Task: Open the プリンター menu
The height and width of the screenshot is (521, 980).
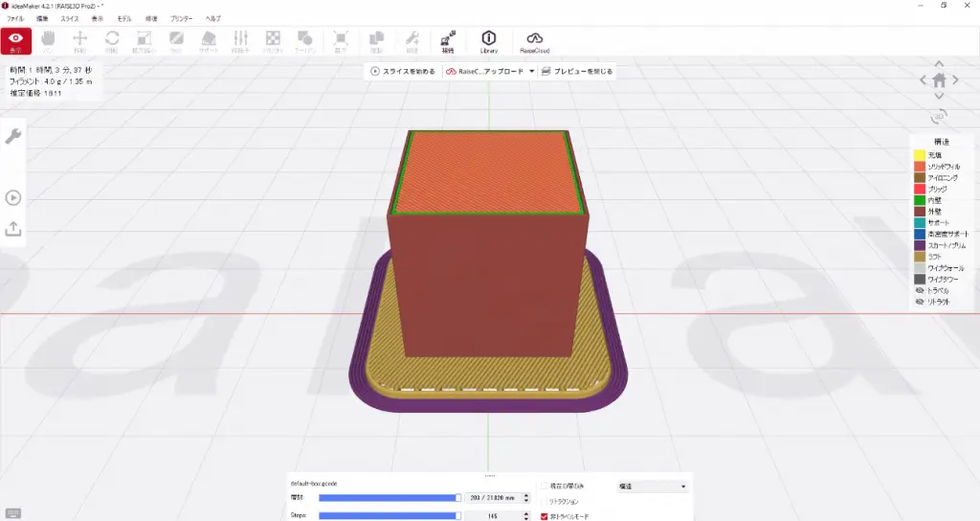Action: point(181,18)
